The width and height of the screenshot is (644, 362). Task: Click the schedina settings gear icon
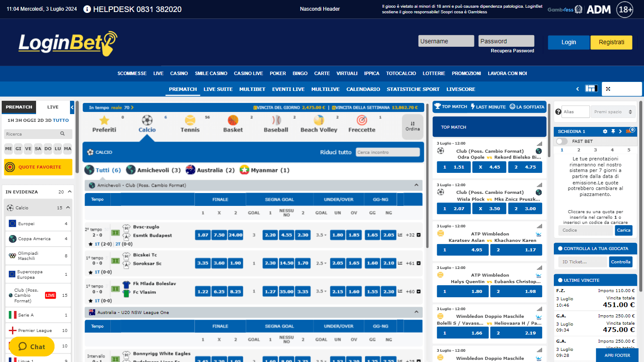[605, 131]
